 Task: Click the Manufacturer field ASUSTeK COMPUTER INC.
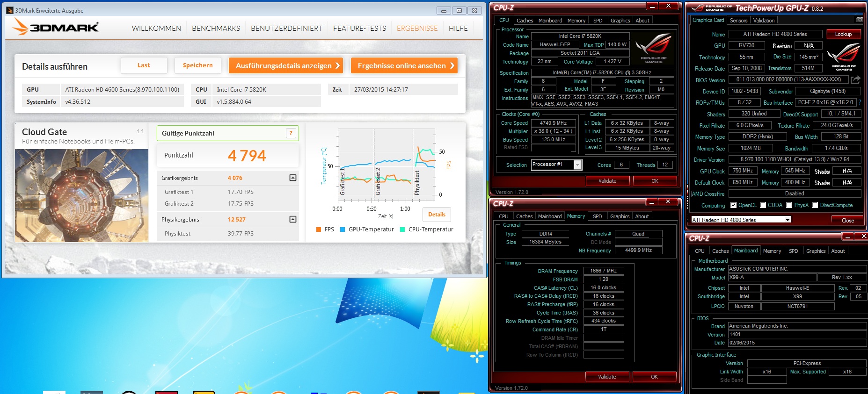click(797, 269)
